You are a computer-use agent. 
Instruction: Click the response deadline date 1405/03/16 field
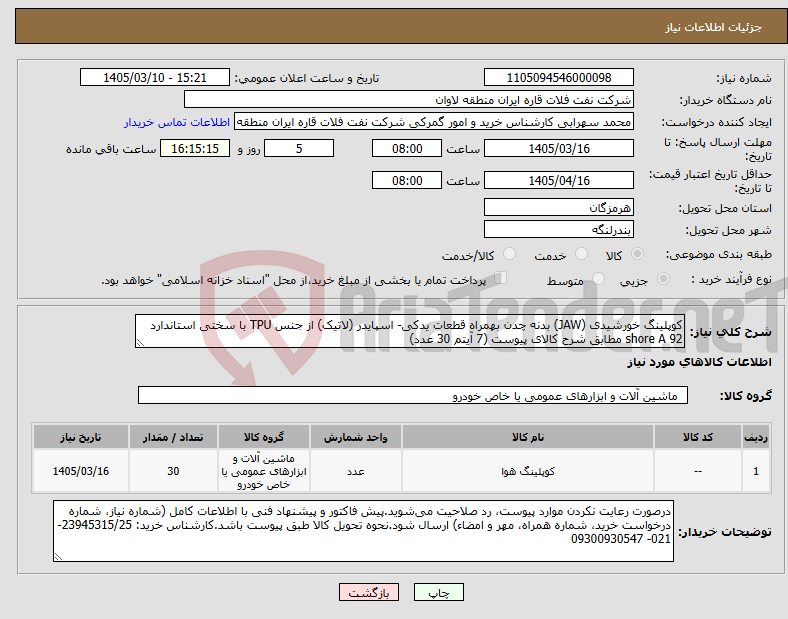coord(558,148)
